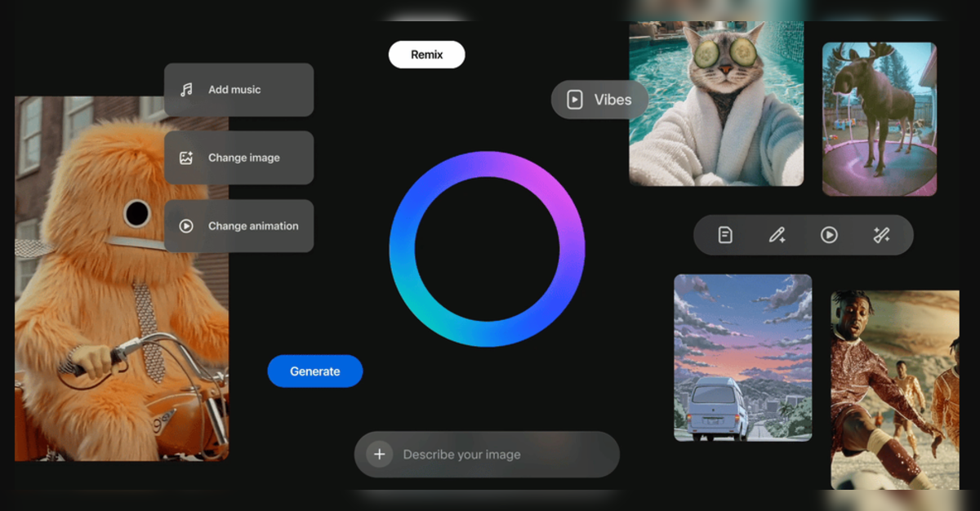Open the Vibes label
Screen dimensions: 980x511
coord(612,100)
